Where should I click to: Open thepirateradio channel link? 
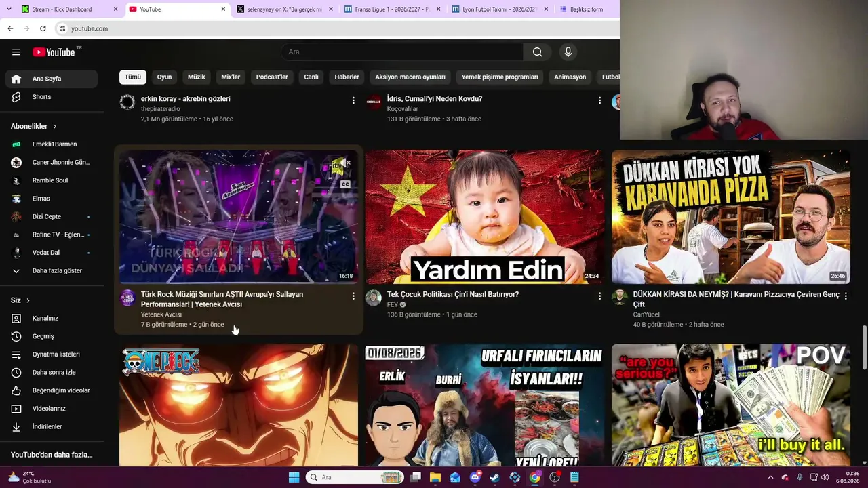pyautogui.click(x=160, y=109)
